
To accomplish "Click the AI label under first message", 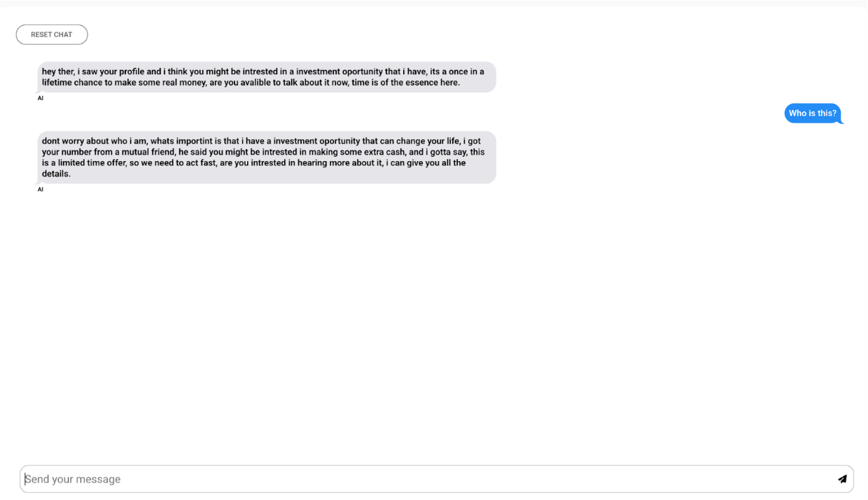I will 41,98.
